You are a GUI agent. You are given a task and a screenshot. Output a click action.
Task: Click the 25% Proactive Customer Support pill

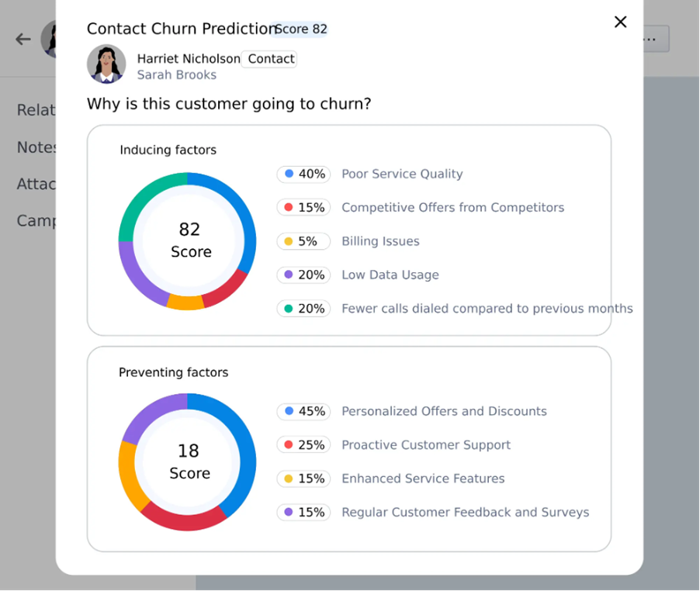point(303,445)
